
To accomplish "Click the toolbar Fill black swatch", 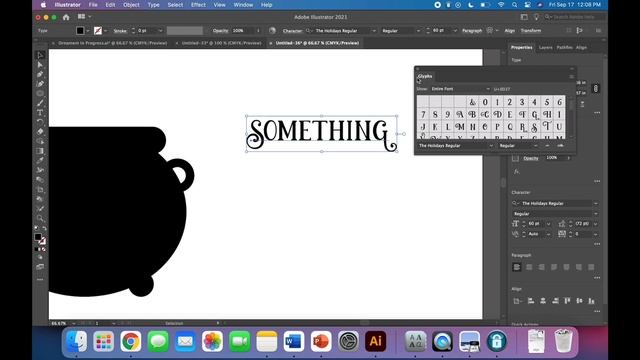I will coord(38,237).
